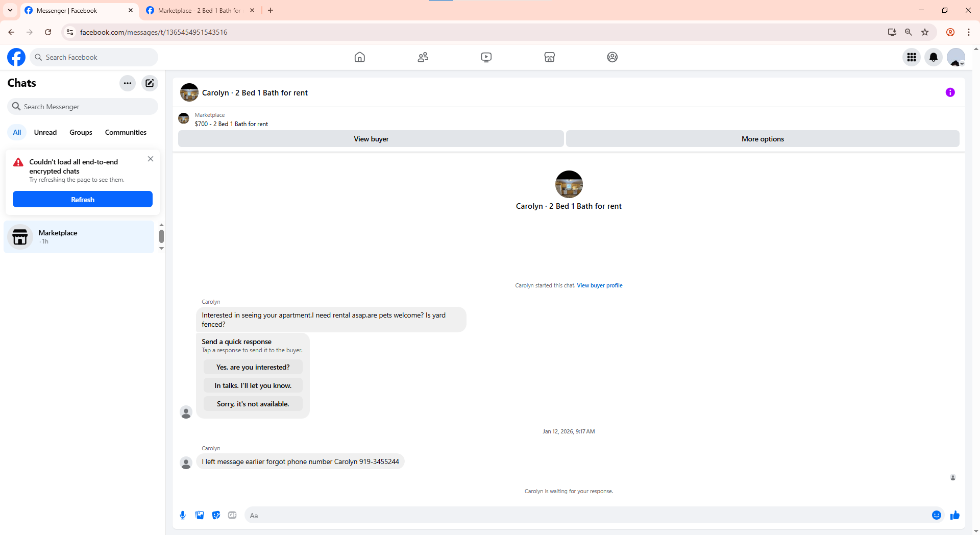Viewport: 980px width, 535px height.
Task: Click the voice clip microphone icon
Action: (183, 516)
